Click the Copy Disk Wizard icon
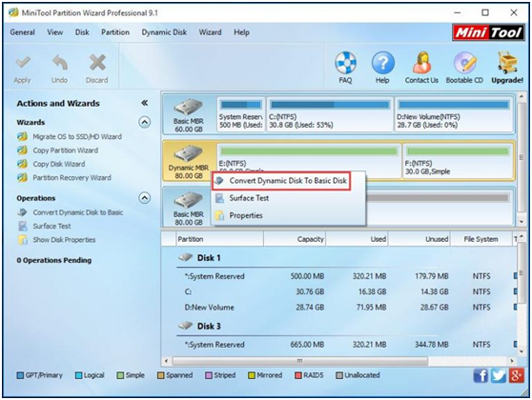The image size is (532, 400). coord(22,164)
